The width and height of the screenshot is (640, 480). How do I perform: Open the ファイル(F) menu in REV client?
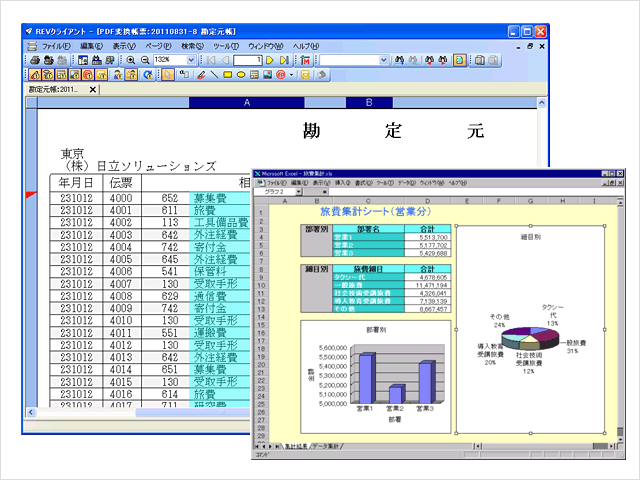[55, 46]
